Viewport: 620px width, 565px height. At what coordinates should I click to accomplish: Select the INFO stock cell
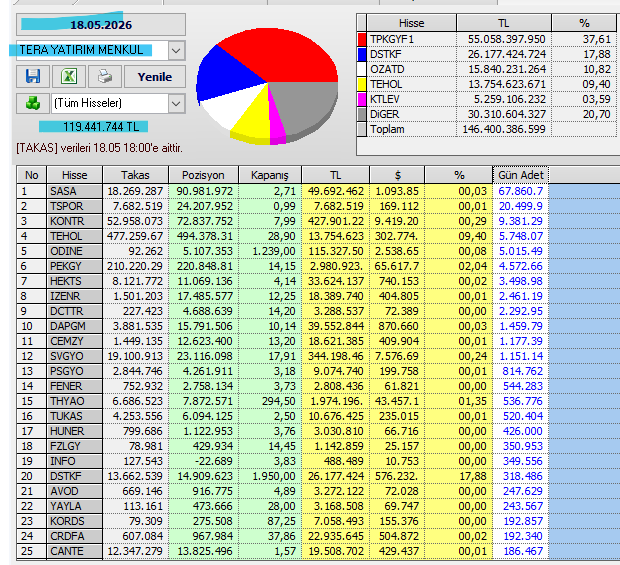tap(74, 462)
